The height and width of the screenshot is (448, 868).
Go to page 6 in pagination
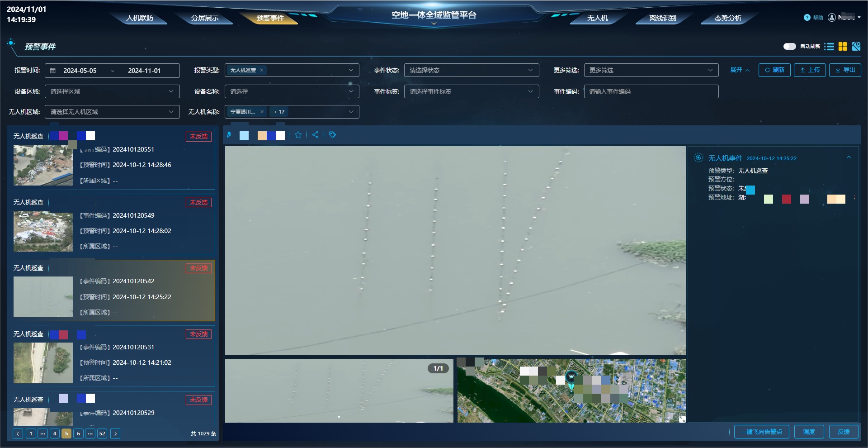tap(78, 434)
